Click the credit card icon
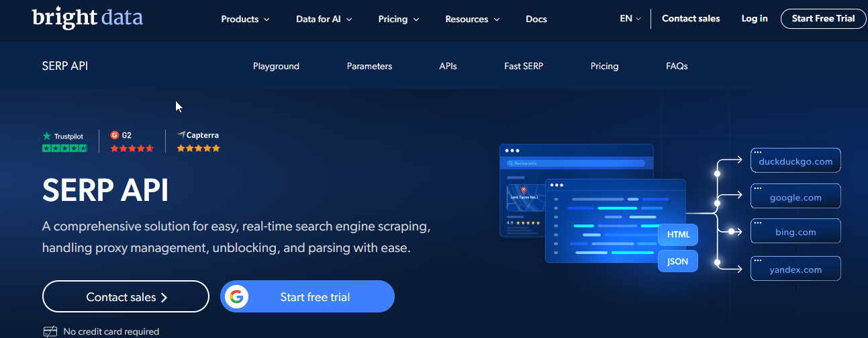 point(50,331)
